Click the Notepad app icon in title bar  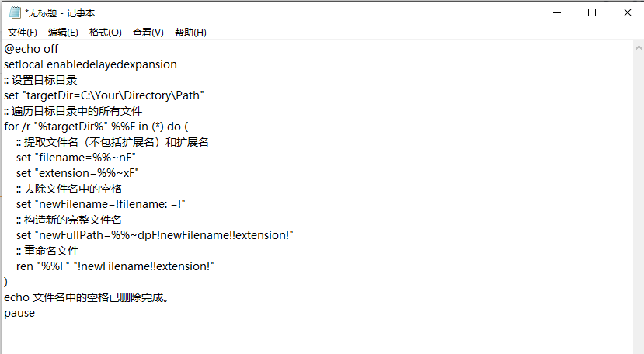tap(15, 12)
